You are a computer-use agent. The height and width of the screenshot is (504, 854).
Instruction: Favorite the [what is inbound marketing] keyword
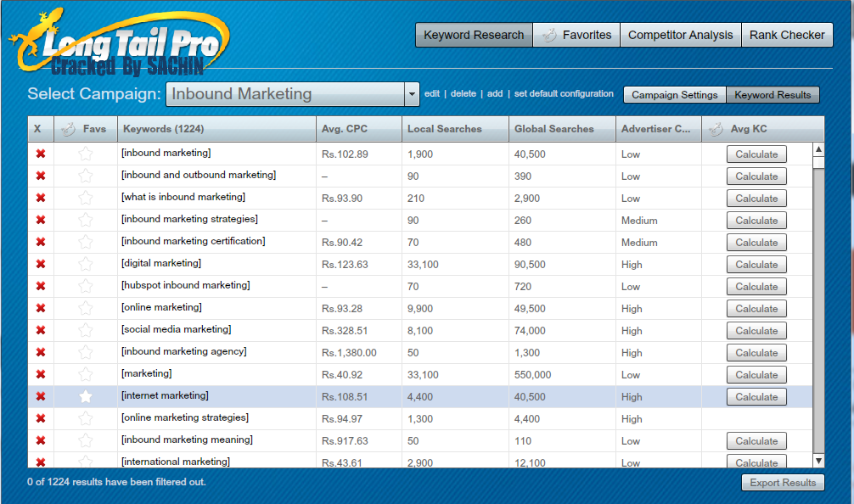coord(86,198)
